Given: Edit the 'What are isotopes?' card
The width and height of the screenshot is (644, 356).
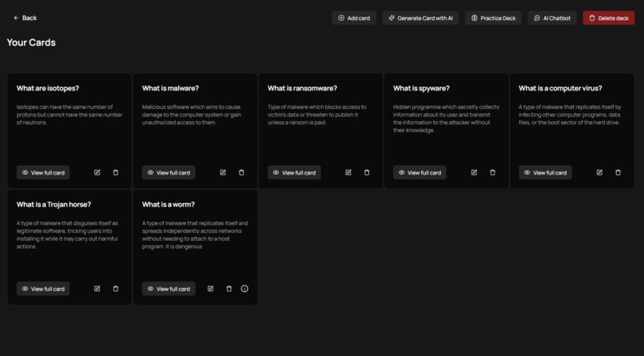Looking at the screenshot, I should click(x=97, y=173).
